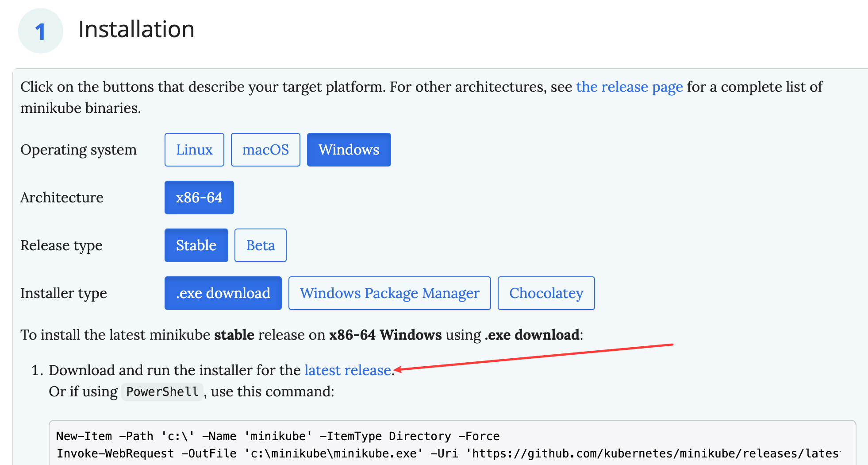The width and height of the screenshot is (868, 465).
Task: Follow the latest release link
Action: [x=348, y=370]
